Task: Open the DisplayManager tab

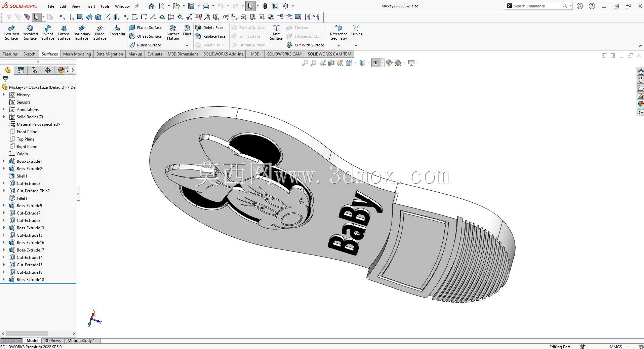Action: 61,70
